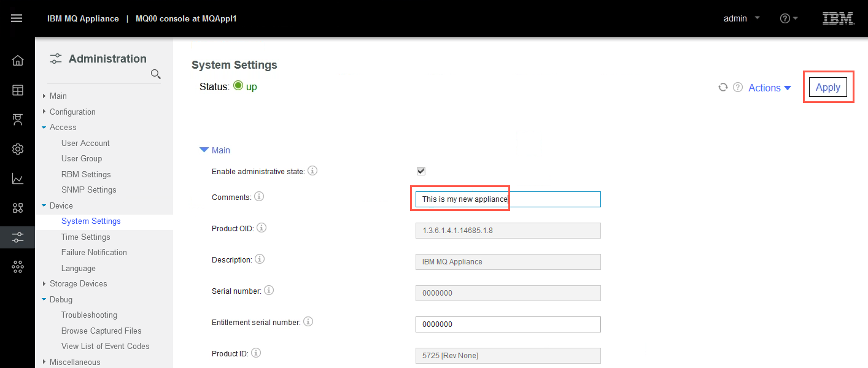
Task: Open the four-squares objects sidebar icon
Action: (18, 208)
